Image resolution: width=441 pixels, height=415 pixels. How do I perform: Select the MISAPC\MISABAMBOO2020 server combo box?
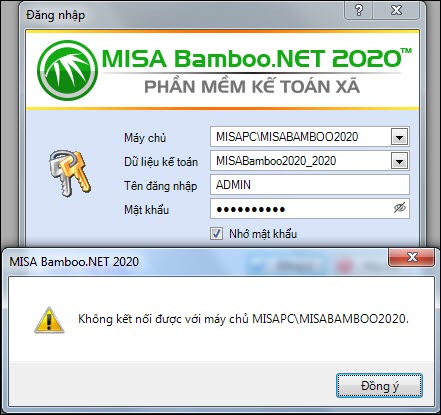pyautogui.click(x=310, y=137)
